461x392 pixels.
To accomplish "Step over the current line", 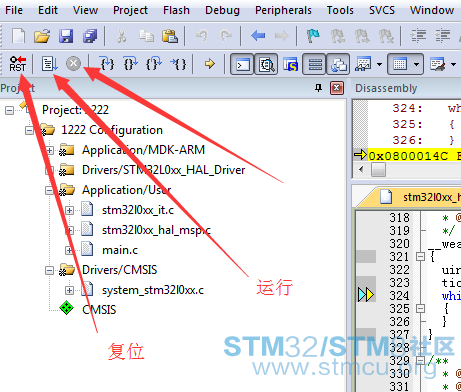I will click(x=130, y=63).
